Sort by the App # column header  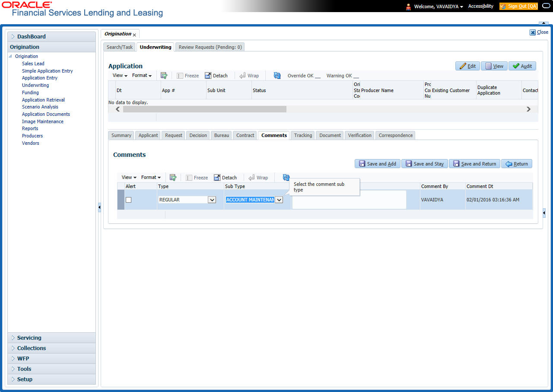coord(183,90)
